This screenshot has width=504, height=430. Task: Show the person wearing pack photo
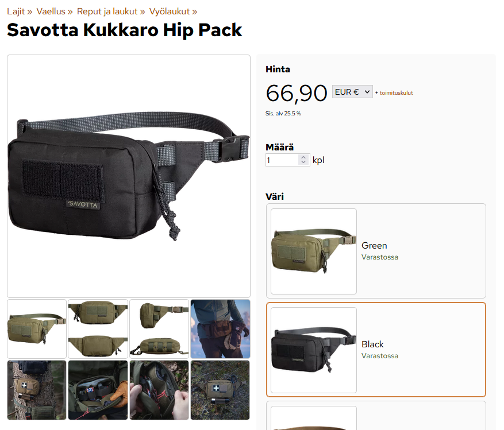pyautogui.click(x=220, y=329)
